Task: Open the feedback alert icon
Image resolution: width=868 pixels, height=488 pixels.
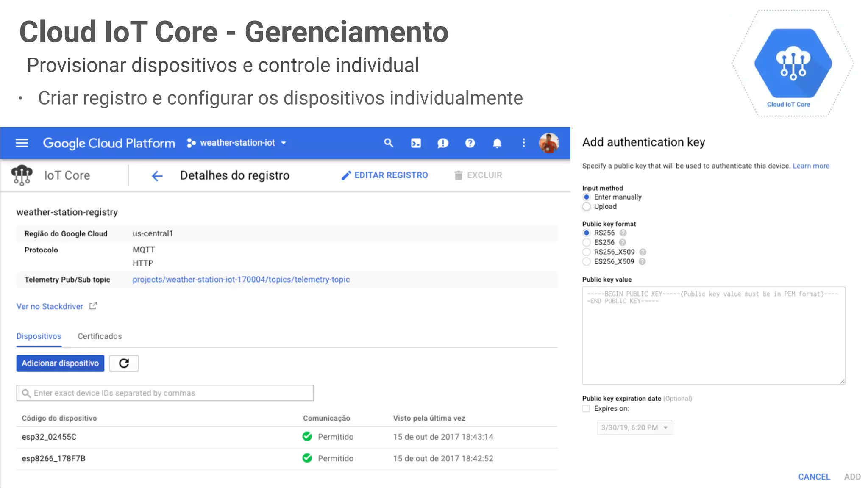Action: pyautogui.click(x=443, y=143)
